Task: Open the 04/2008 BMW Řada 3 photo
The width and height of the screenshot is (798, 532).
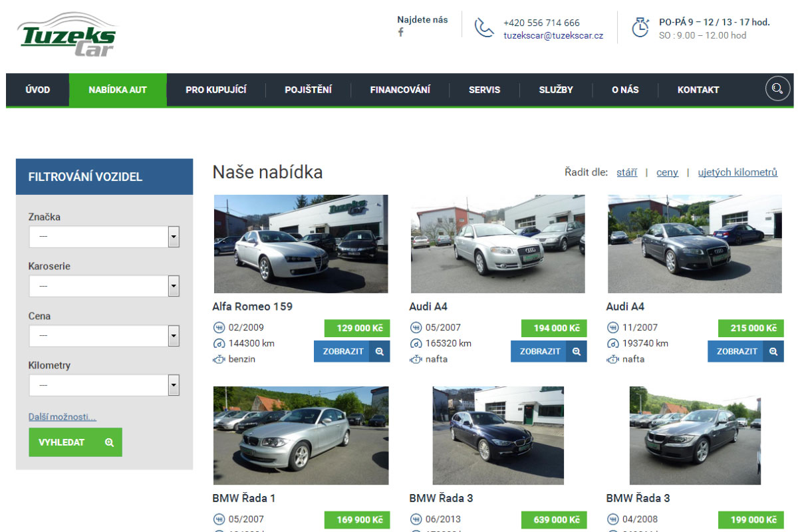Action: click(x=695, y=436)
